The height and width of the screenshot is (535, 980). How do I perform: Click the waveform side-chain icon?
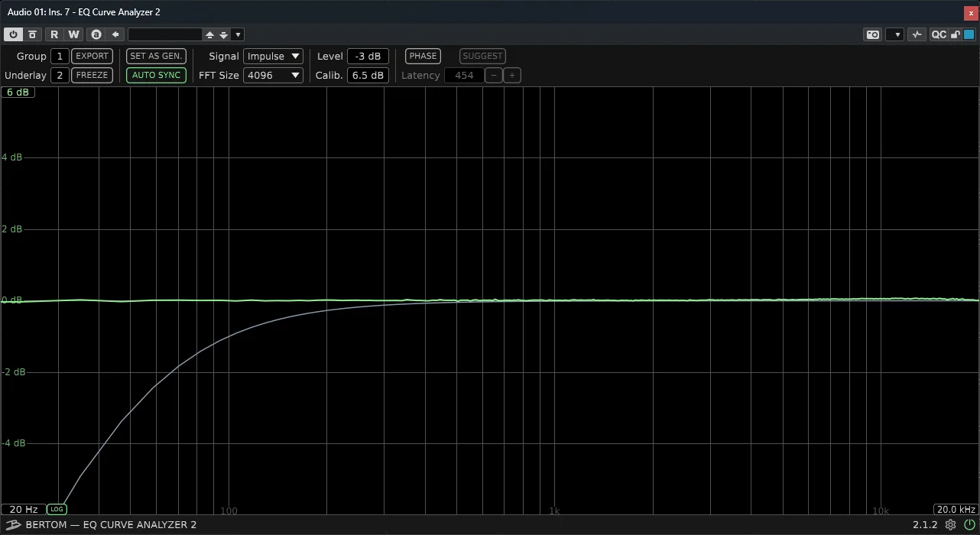(x=917, y=34)
